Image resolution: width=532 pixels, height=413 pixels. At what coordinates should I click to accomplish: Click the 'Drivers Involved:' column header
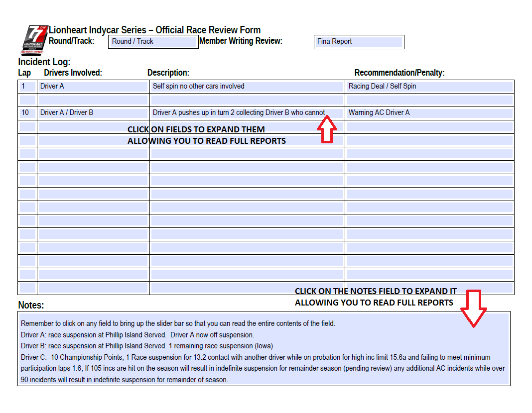(x=73, y=73)
